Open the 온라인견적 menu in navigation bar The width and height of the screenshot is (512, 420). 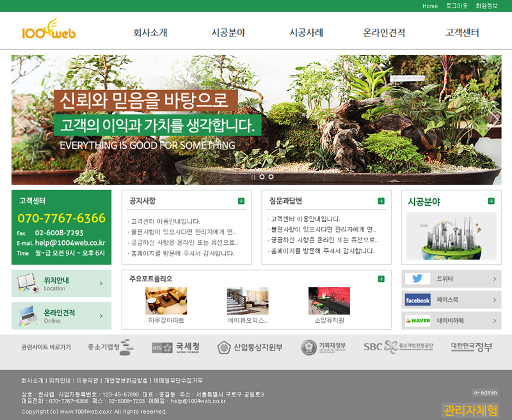(384, 33)
